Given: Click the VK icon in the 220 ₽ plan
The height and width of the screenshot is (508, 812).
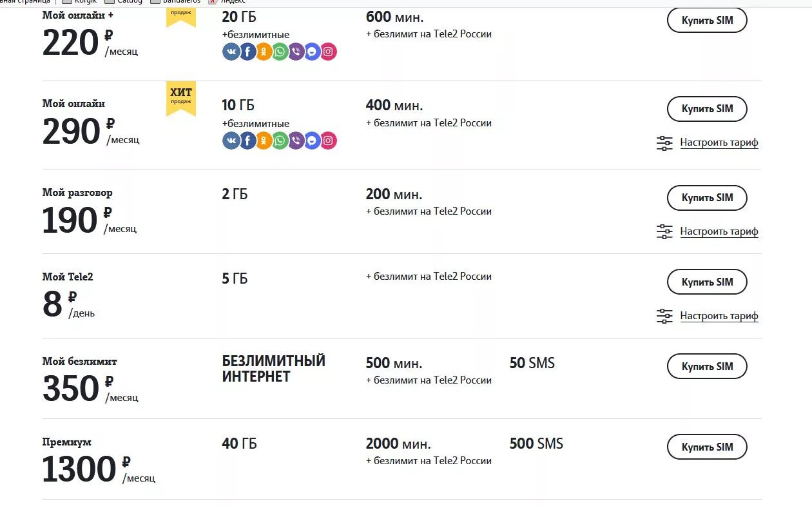Looking at the screenshot, I should click(231, 52).
